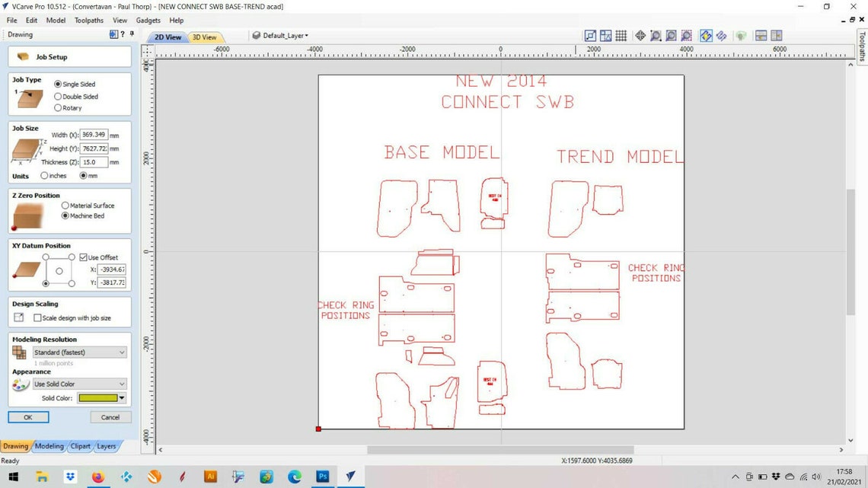Switch to the 3D View tab
The width and height of the screenshot is (868, 488).
point(204,37)
